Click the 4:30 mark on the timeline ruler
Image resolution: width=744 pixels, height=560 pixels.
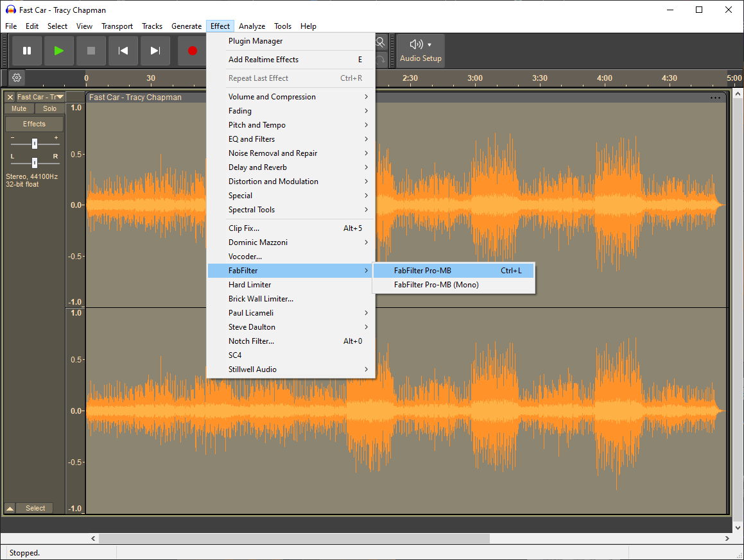[670, 78]
